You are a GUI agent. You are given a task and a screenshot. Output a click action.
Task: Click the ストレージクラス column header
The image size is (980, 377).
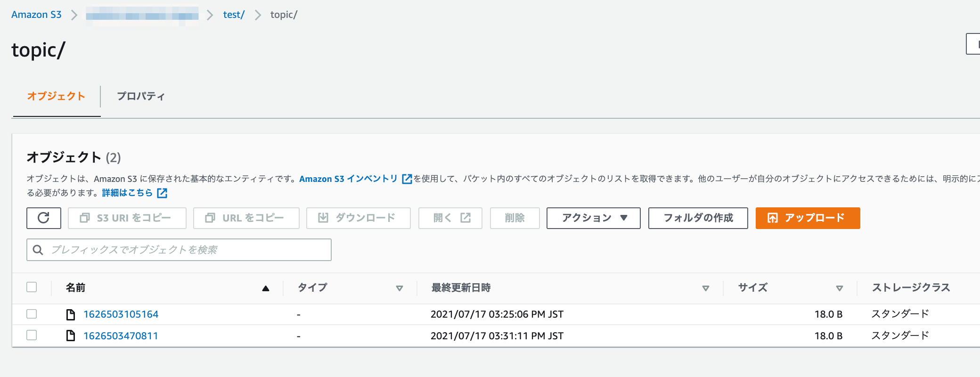911,287
